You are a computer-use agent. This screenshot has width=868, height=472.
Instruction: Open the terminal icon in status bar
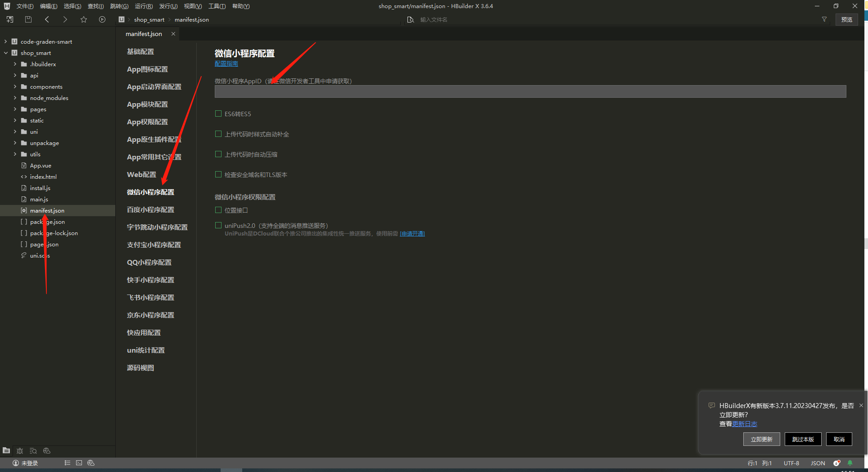pos(79,463)
